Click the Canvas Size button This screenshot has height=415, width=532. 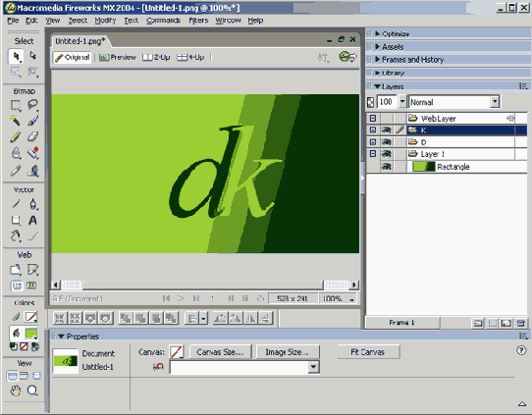[221, 352]
